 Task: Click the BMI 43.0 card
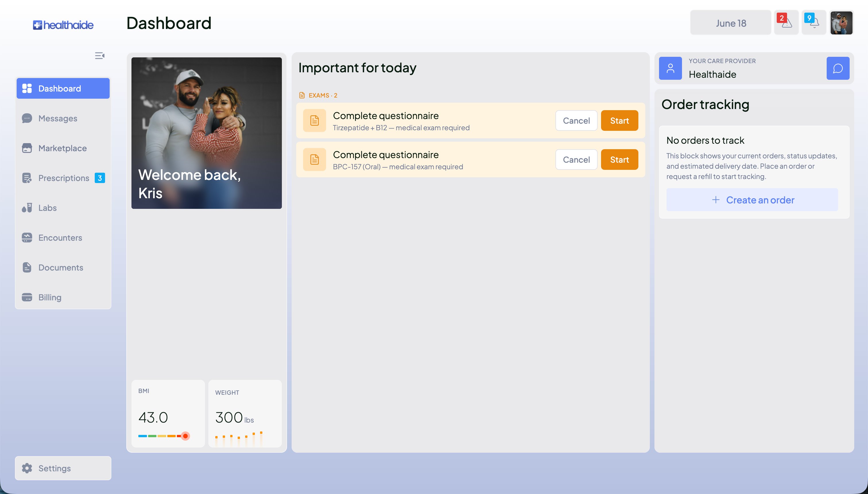(x=168, y=414)
